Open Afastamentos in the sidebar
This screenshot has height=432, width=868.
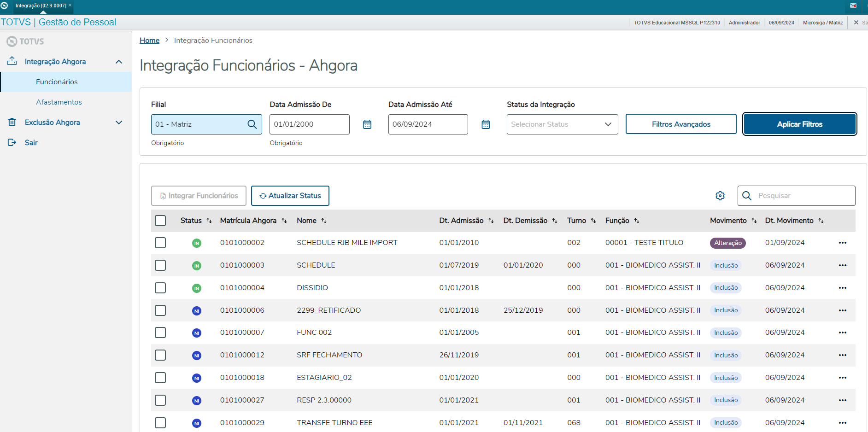(59, 102)
